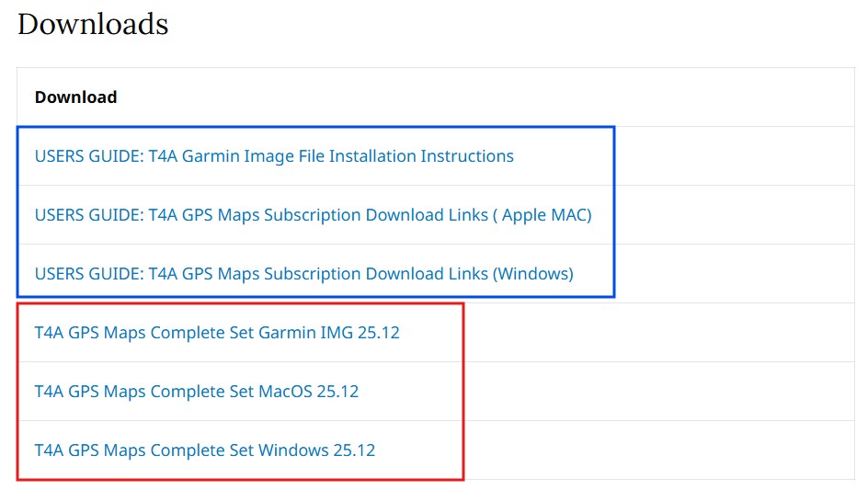
Task: Click the "Downloads" page heading
Action: tap(93, 24)
